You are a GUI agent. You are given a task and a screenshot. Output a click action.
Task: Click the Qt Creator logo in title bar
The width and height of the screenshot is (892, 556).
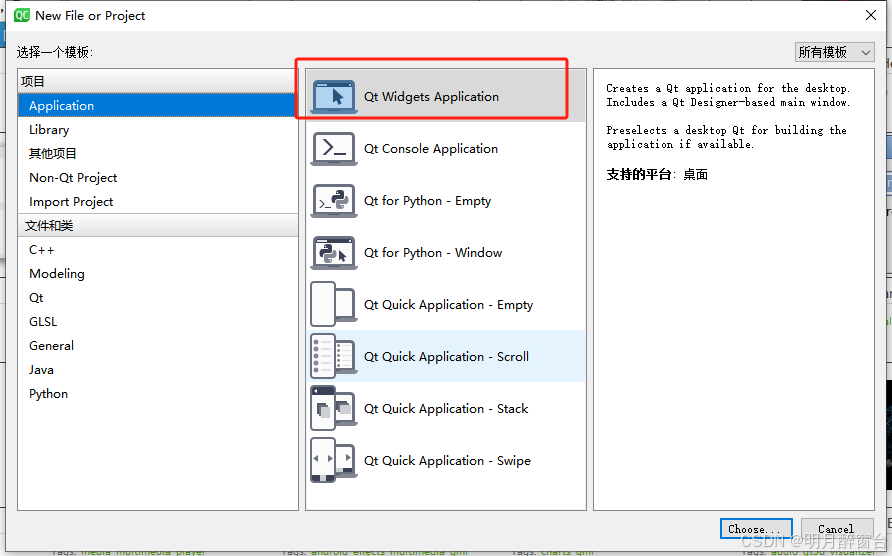click(22, 15)
